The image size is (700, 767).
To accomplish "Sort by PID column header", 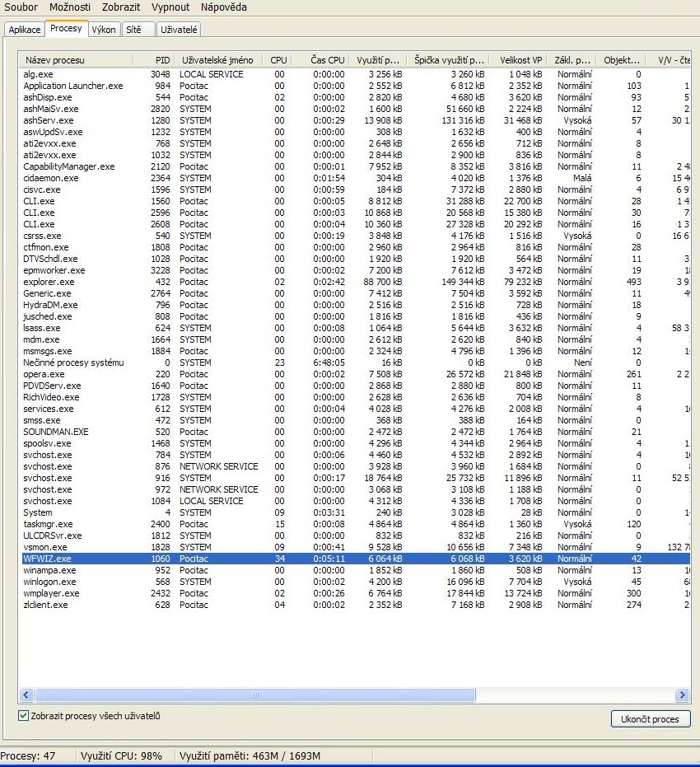I will point(153,60).
